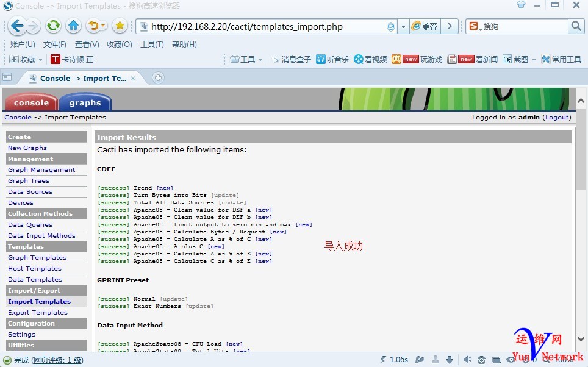
Task: Open Export Templates
Action: pyautogui.click(x=38, y=312)
